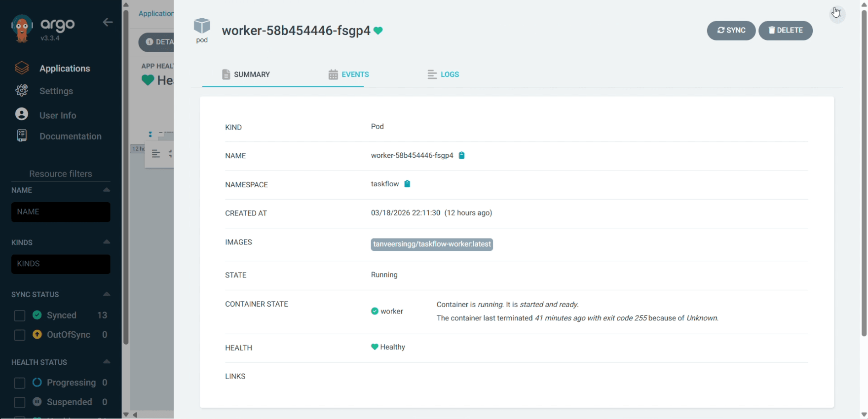868x419 pixels.
Task: Focus the KINDS filter input
Action: pos(61,264)
